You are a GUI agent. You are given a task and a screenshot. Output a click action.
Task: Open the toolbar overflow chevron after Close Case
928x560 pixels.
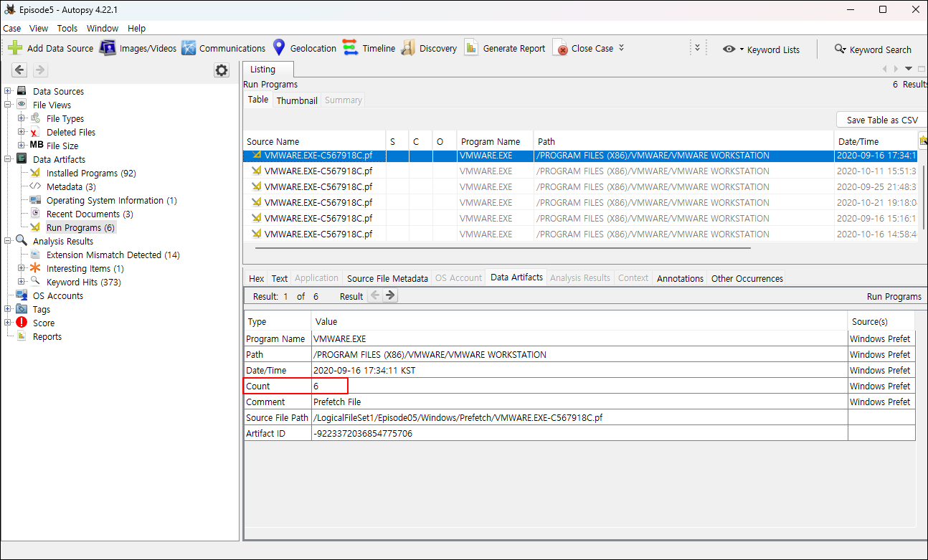pyautogui.click(x=621, y=48)
